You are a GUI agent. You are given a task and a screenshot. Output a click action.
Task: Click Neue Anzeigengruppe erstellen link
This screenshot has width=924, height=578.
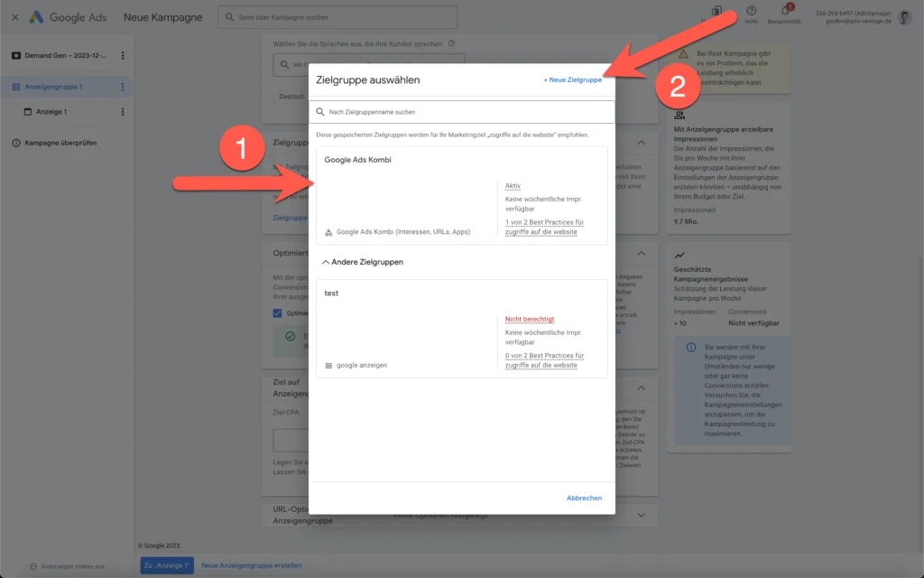(x=252, y=565)
